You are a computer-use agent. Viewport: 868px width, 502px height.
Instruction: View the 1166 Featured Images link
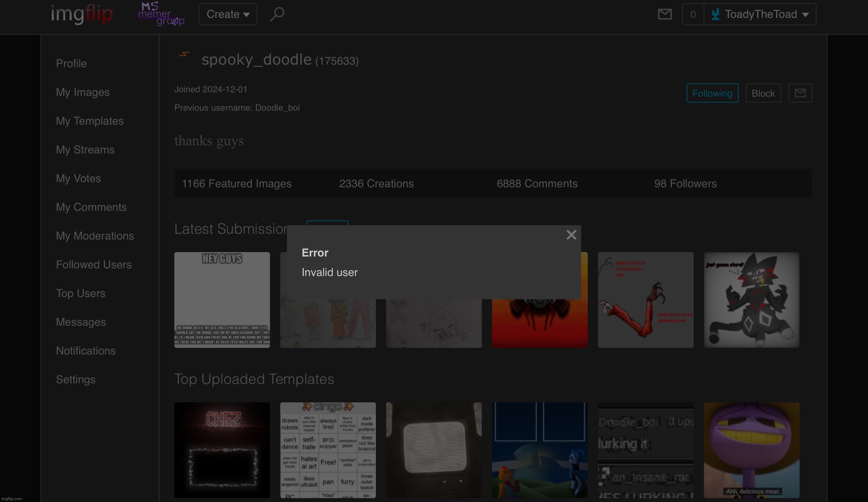pos(236,184)
